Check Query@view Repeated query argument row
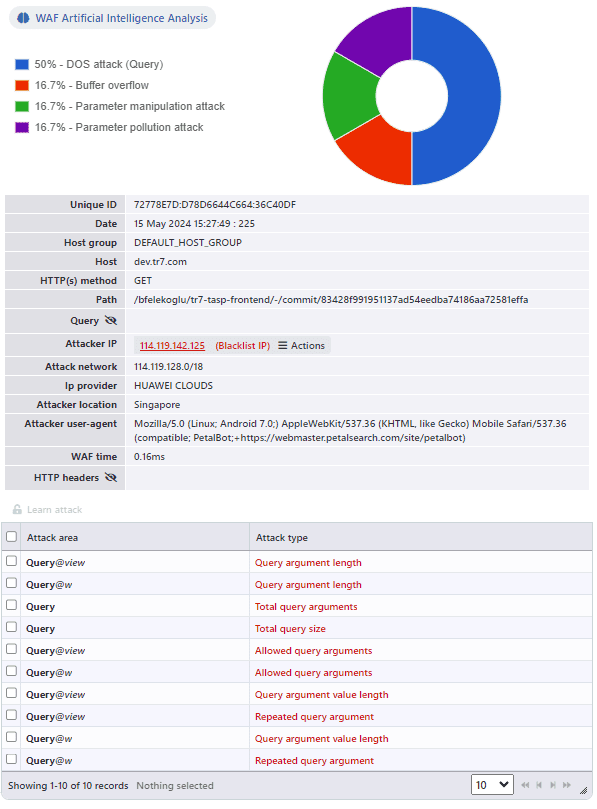 [11, 715]
